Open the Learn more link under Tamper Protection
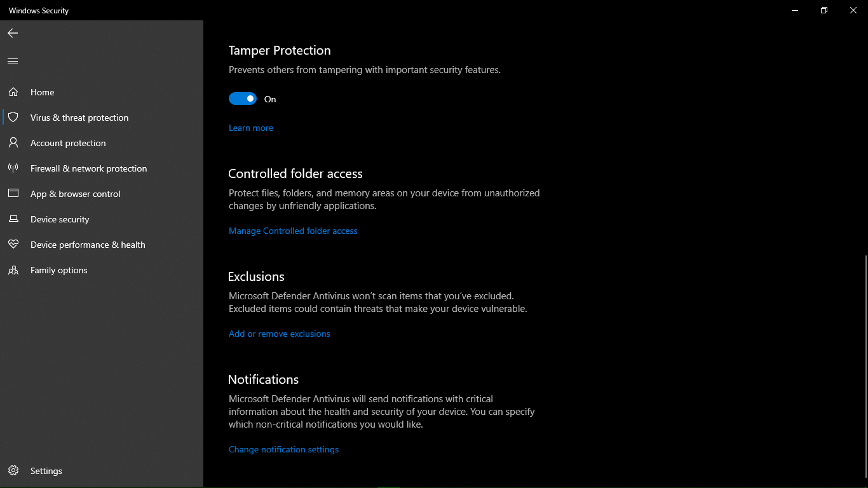 251,128
